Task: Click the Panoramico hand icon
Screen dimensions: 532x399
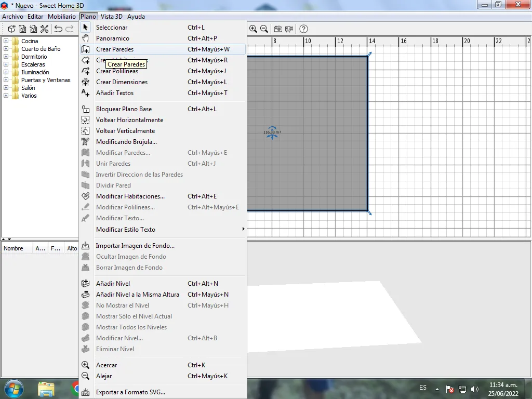Action: (x=86, y=38)
